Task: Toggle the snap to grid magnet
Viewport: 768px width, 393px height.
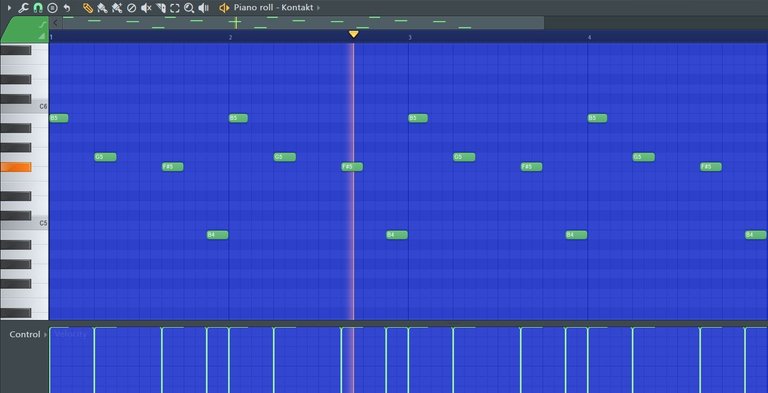Action: click(x=38, y=8)
